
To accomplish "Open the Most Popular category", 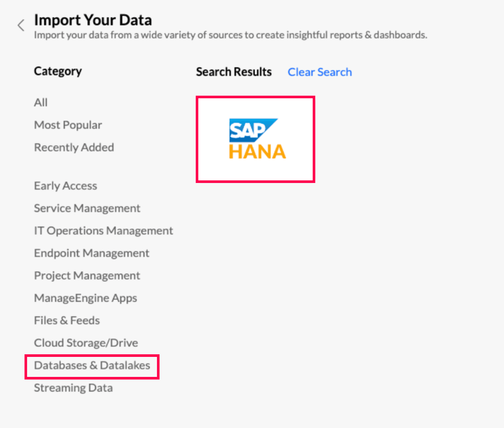I will pyautogui.click(x=68, y=125).
